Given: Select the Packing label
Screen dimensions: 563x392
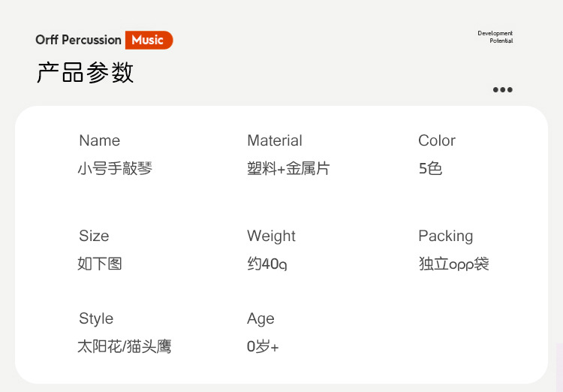Looking at the screenshot, I should click(445, 236).
